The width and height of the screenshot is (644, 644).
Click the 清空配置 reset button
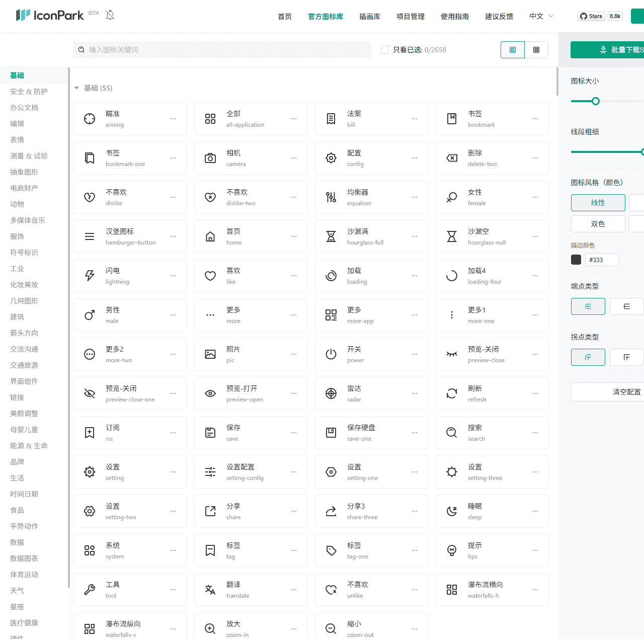[626, 392]
